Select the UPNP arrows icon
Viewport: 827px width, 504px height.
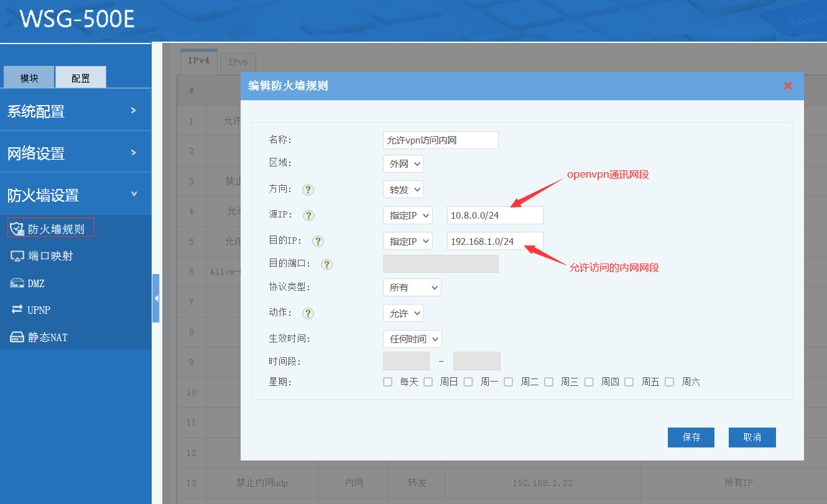(x=17, y=309)
